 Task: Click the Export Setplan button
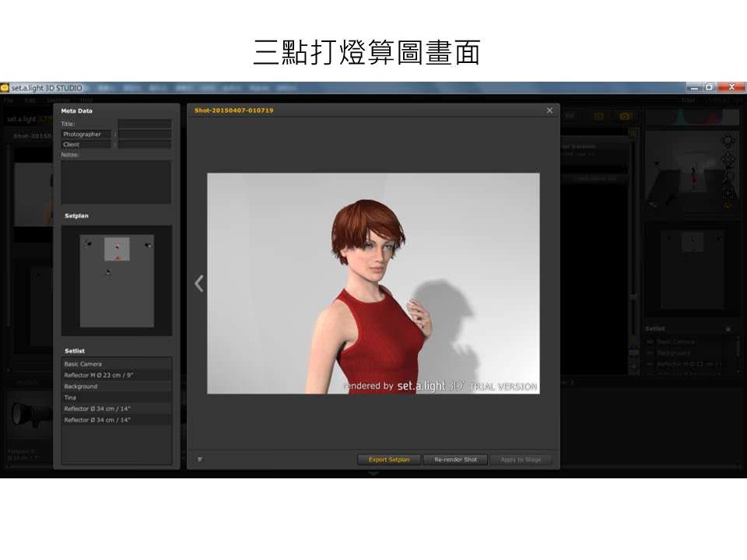(x=389, y=460)
